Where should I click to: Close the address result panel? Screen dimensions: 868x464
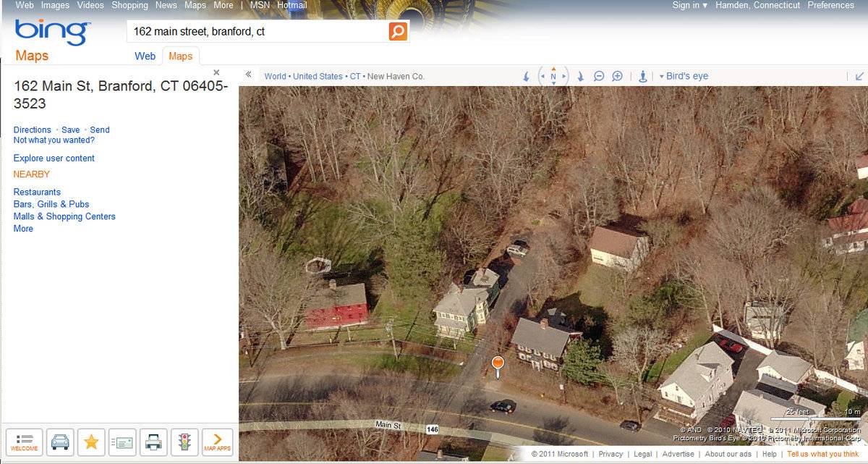pos(216,72)
